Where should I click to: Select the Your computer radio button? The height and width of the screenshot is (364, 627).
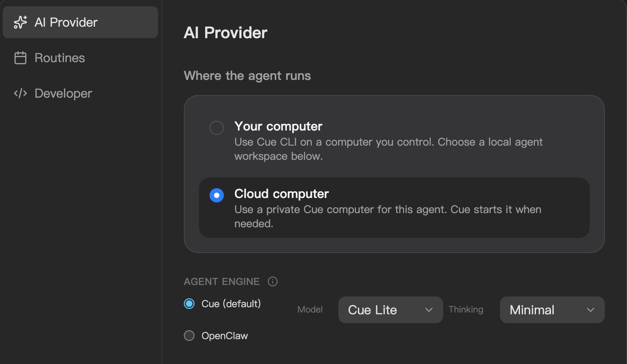[x=217, y=128]
